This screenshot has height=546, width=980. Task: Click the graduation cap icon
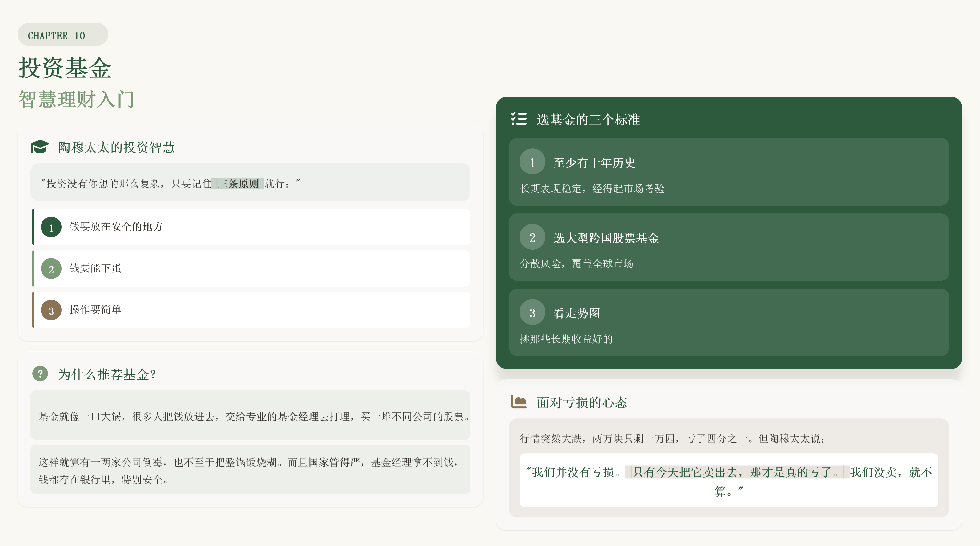40,147
